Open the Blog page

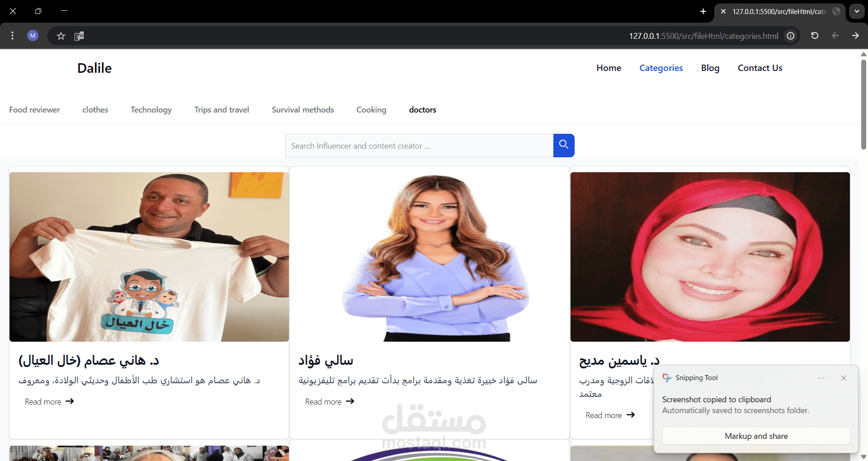(710, 68)
